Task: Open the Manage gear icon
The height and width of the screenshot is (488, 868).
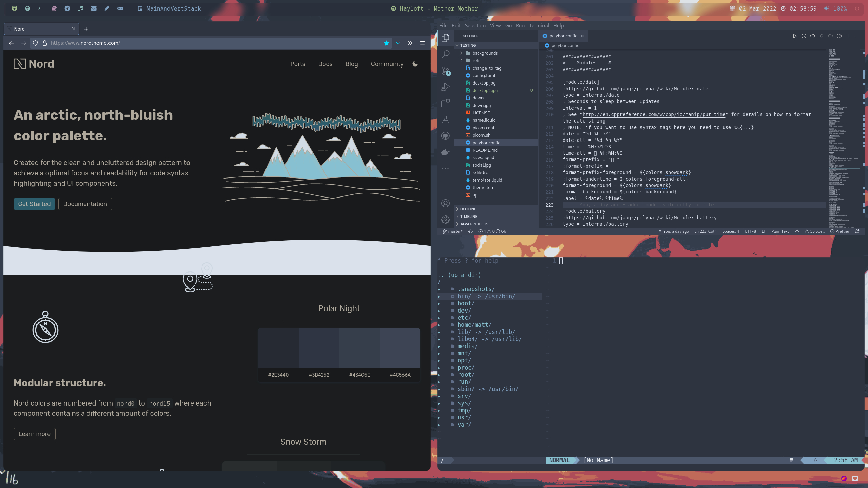Action: 446,220
